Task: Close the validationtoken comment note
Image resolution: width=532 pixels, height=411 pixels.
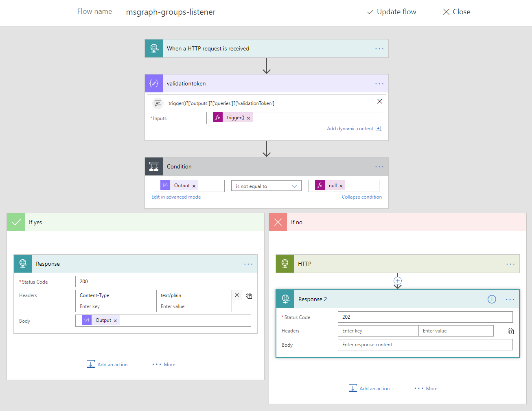Action: 380,101
